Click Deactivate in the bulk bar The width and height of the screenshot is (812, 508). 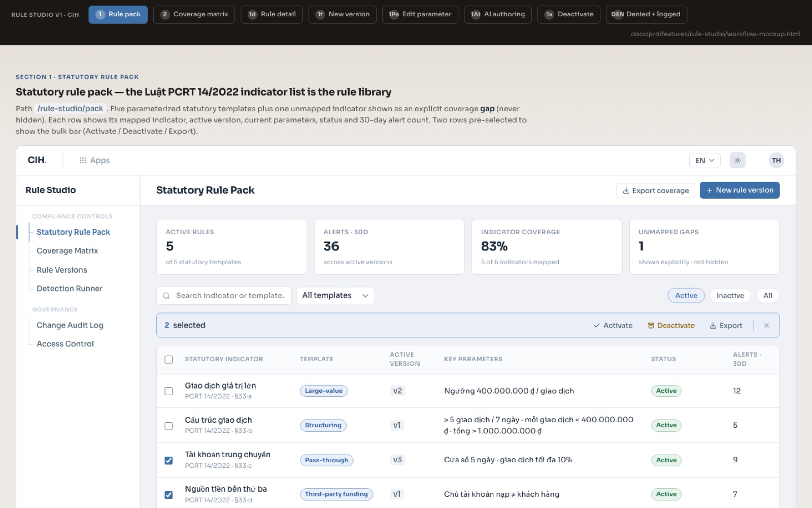point(671,326)
